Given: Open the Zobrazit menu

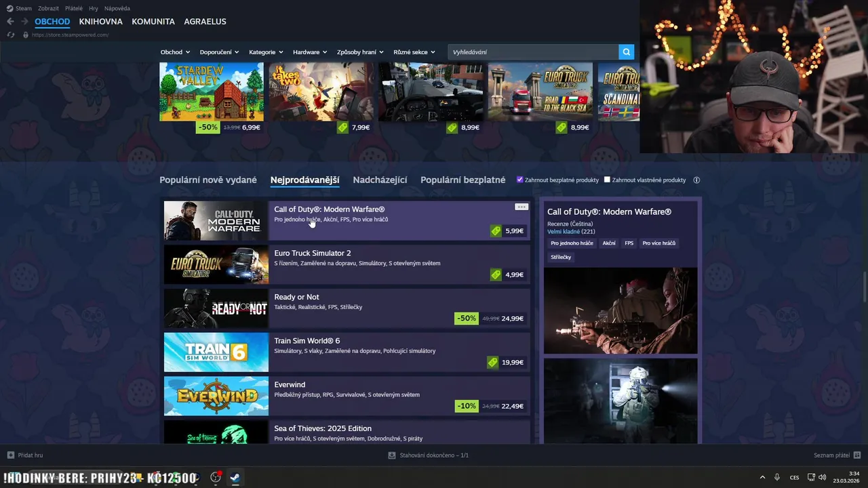Looking at the screenshot, I should click(48, 8).
